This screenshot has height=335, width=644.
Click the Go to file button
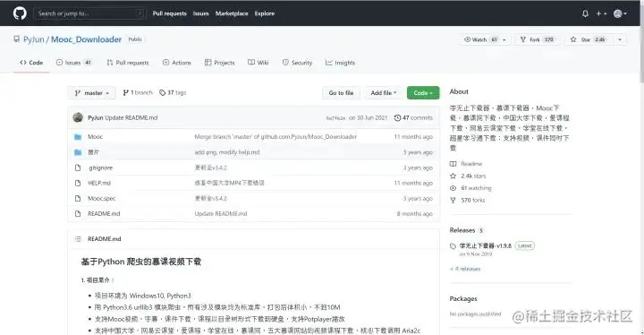coord(341,93)
